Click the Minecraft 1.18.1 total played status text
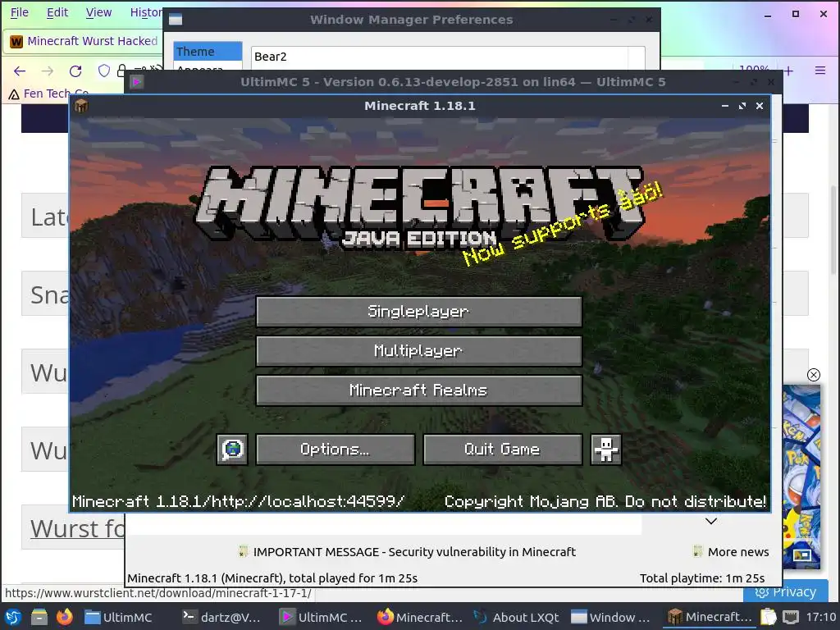The height and width of the screenshot is (630, 840). [272, 578]
